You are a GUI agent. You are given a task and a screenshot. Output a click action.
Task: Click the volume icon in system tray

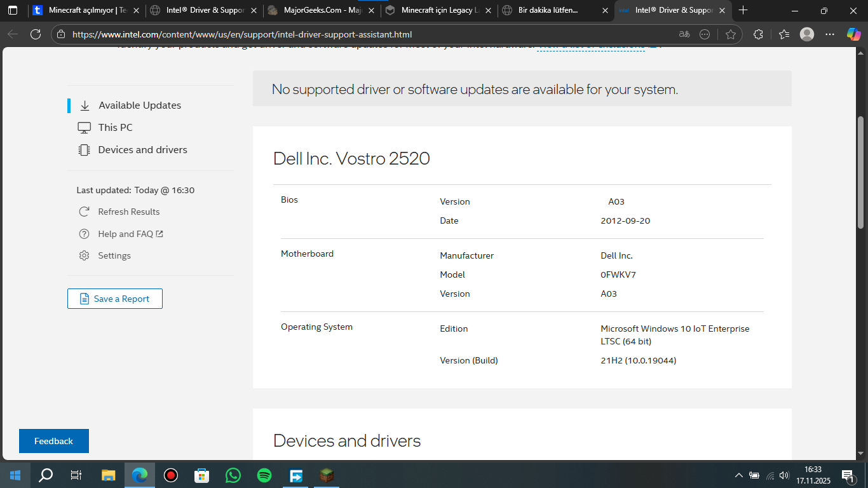click(784, 475)
